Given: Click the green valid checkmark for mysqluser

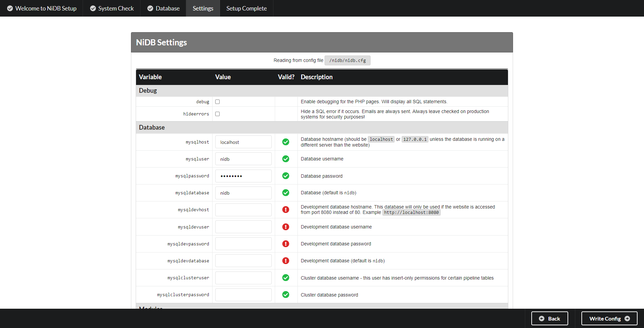Looking at the screenshot, I should [x=286, y=159].
